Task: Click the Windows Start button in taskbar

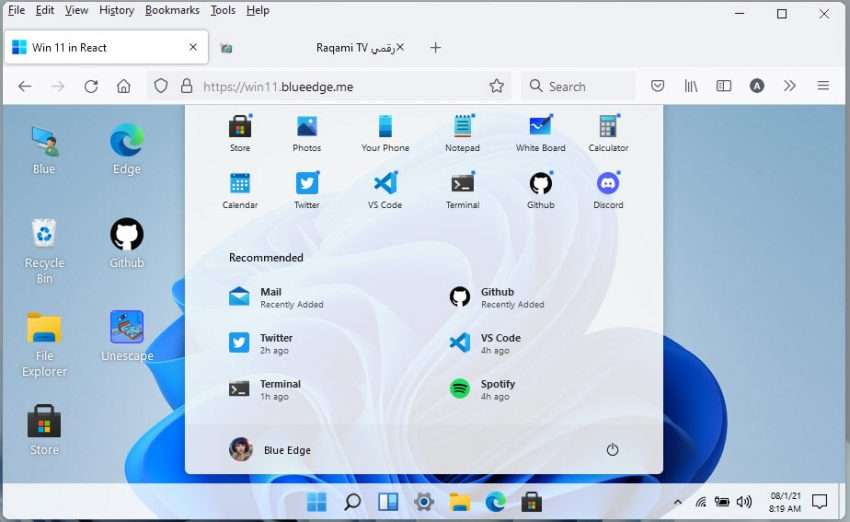Action: 317,502
